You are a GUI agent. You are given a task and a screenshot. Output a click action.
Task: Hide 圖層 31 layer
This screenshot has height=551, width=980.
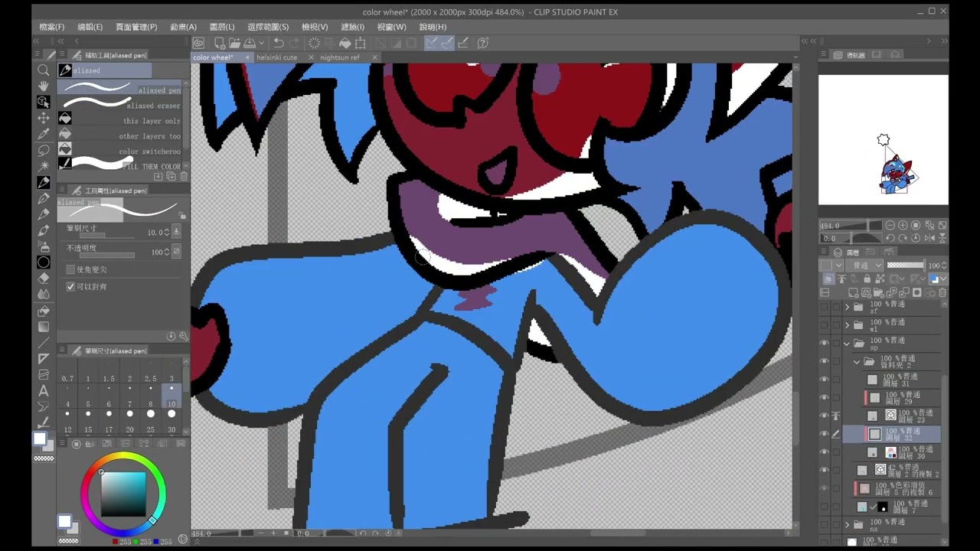click(825, 380)
